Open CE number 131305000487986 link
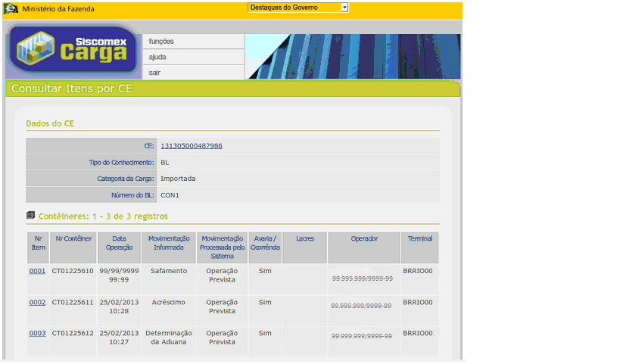Viewport: 620px width, 364px height. [x=192, y=146]
